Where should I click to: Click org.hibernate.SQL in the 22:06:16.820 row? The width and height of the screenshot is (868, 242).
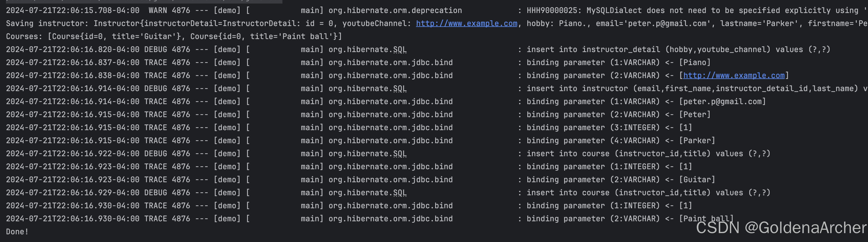coord(368,49)
